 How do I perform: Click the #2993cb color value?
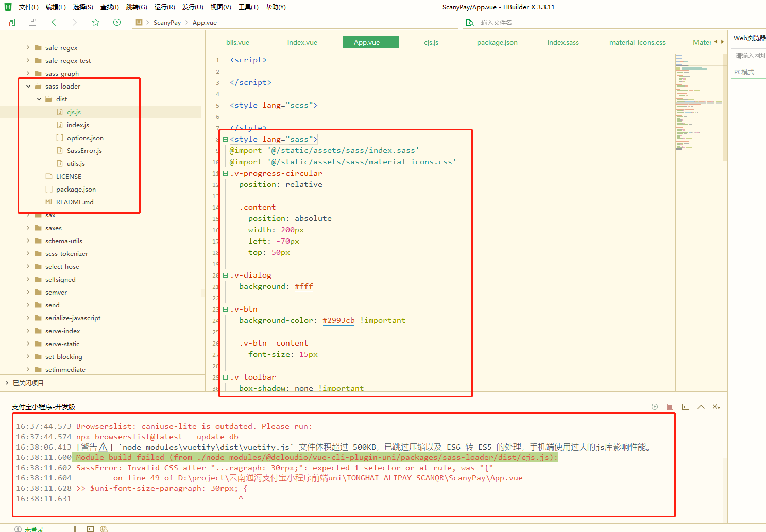point(338,320)
